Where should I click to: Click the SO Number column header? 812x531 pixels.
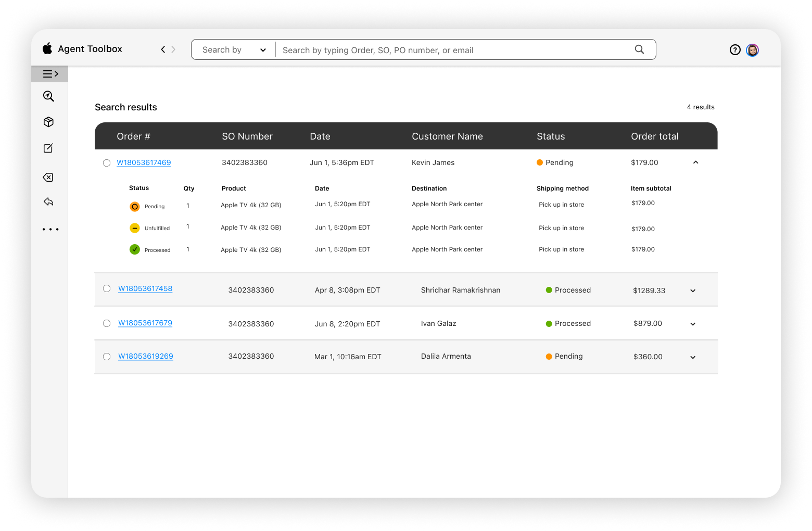coord(247,136)
